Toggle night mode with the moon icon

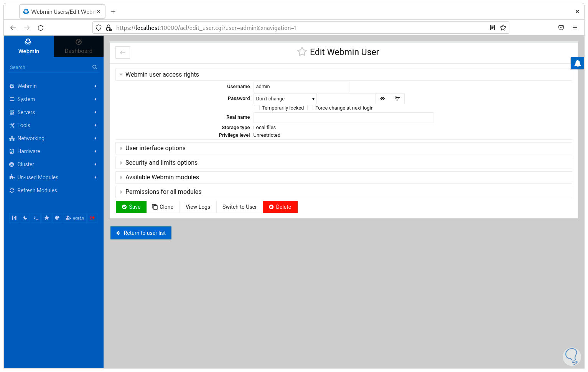coord(25,218)
